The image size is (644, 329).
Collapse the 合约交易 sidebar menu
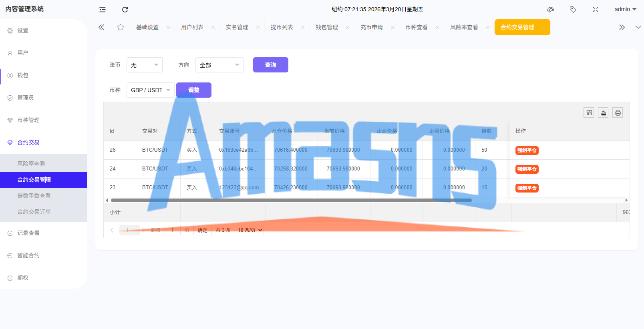coord(44,142)
